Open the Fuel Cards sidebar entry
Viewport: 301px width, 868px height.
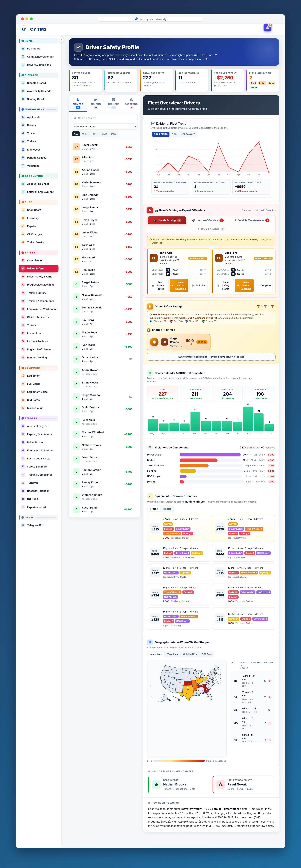point(33,384)
